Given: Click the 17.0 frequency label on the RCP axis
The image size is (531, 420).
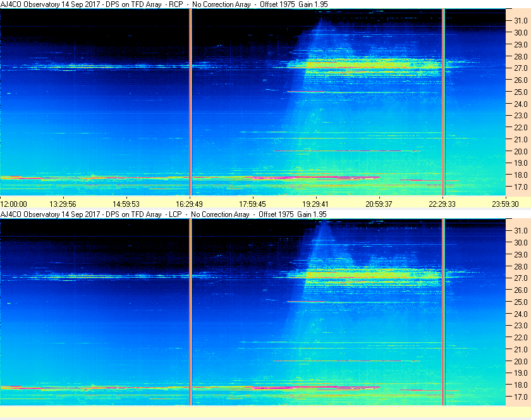Looking at the screenshot, I should (521, 187).
